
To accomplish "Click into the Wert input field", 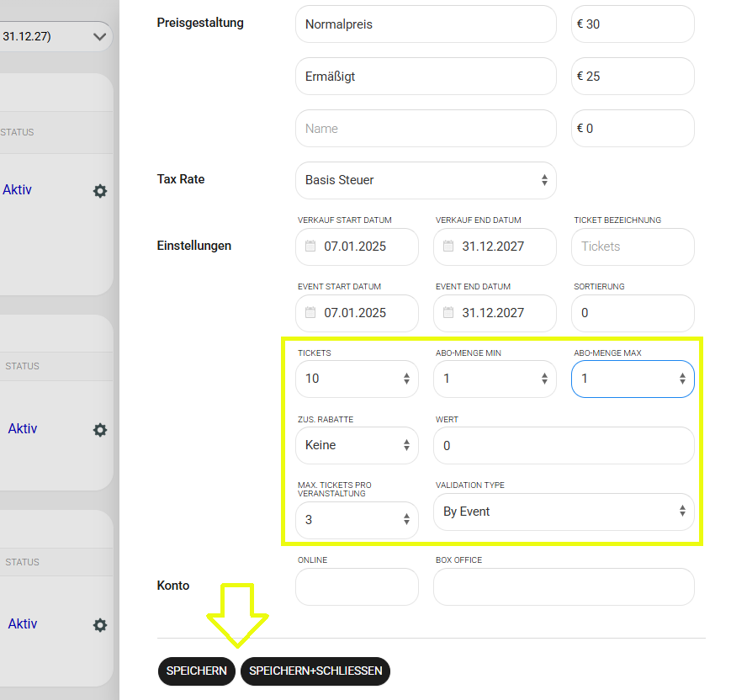I will [564, 445].
